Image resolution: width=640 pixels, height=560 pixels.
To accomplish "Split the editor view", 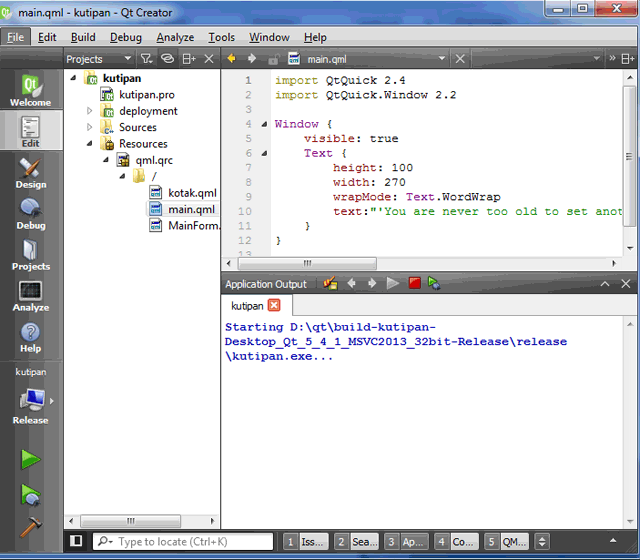I will pyautogui.click(x=628, y=59).
